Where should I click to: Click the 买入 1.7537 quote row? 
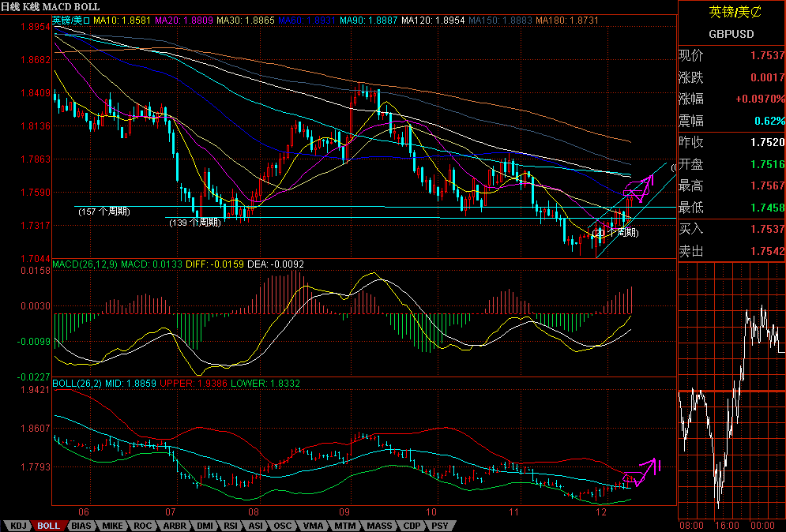click(x=731, y=229)
